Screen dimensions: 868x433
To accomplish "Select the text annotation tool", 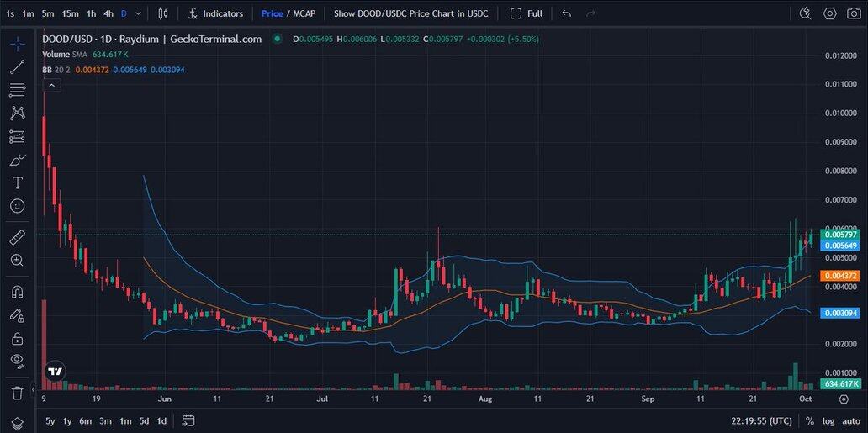I will point(17,182).
